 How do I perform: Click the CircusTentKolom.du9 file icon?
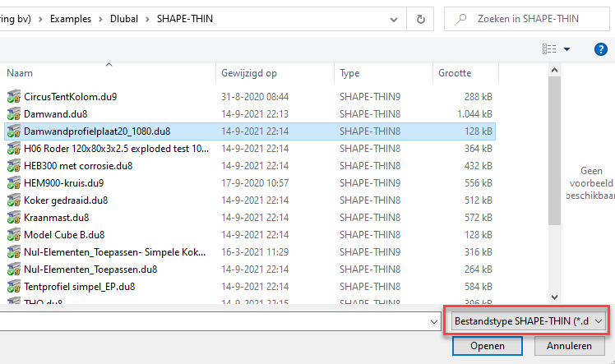(x=14, y=97)
